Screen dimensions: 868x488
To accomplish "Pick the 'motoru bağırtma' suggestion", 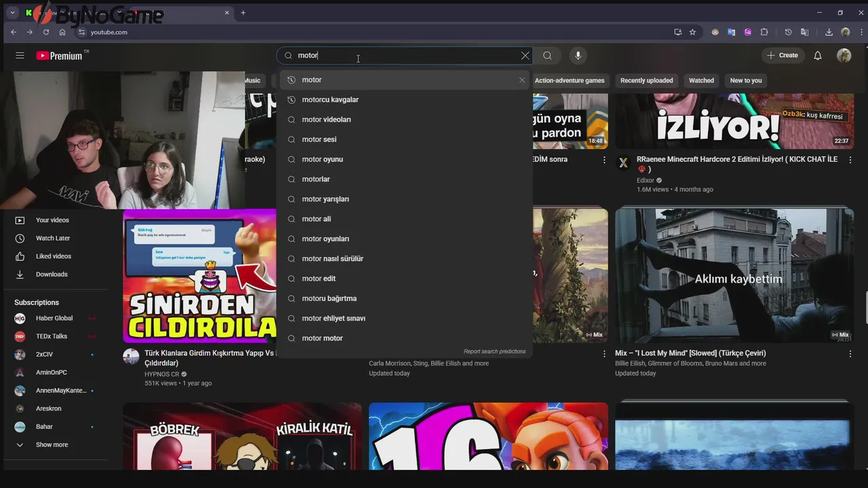I will 405,298.
